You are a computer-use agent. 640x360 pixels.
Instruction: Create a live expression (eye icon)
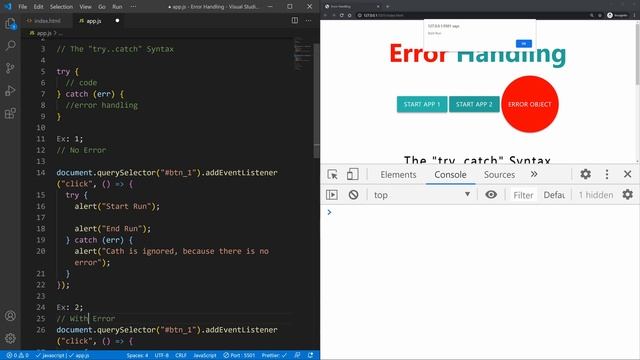click(x=491, y=195)
